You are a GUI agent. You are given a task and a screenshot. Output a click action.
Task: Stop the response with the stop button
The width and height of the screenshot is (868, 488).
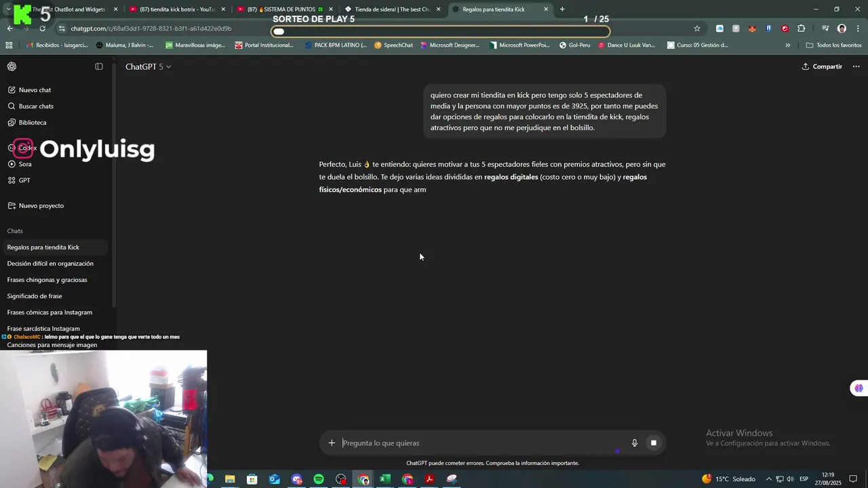654,443
